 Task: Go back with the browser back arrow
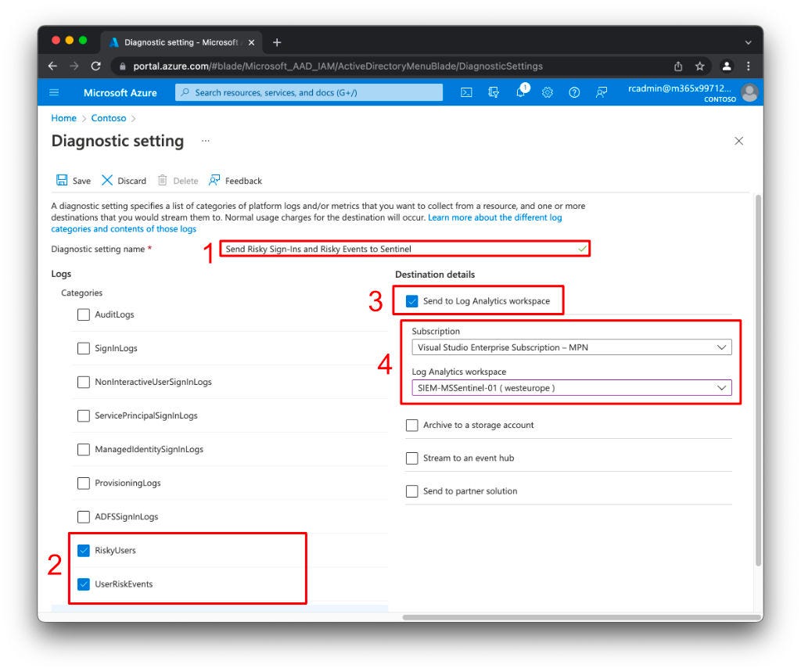(52, 66)
